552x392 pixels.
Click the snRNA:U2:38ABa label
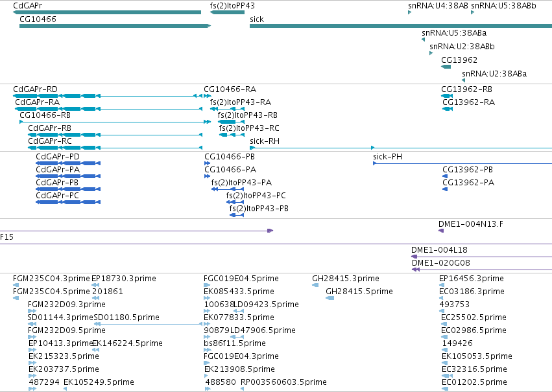(495, 74)
